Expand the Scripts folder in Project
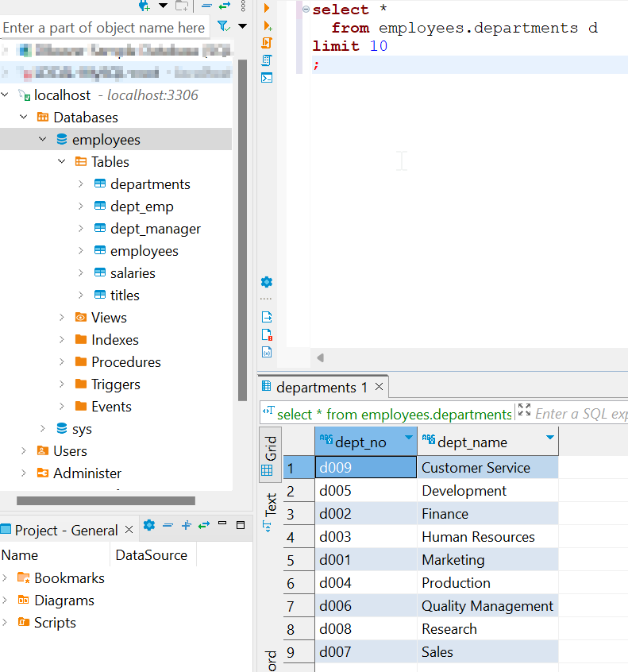 6,623
